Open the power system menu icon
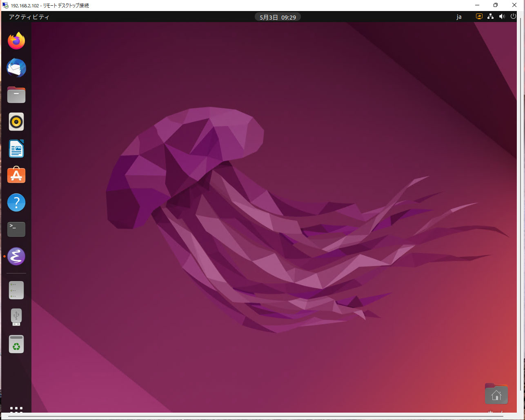 point(513,17)
